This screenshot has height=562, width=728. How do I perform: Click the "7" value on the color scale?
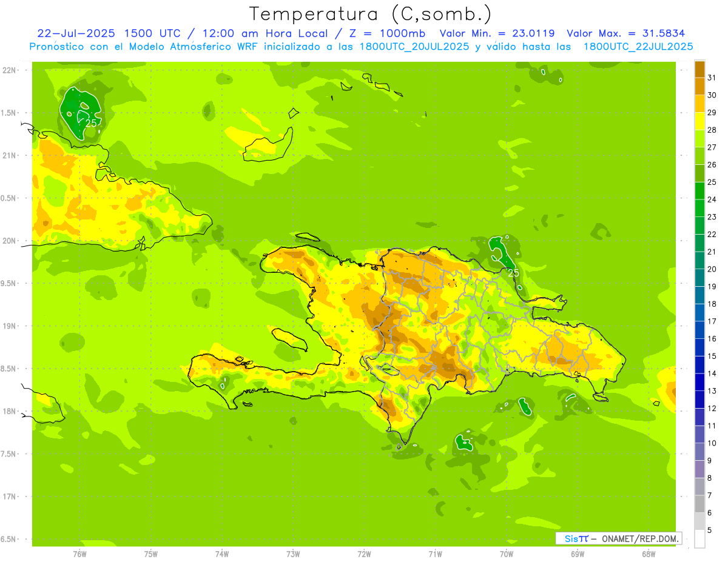pos(710,495)
